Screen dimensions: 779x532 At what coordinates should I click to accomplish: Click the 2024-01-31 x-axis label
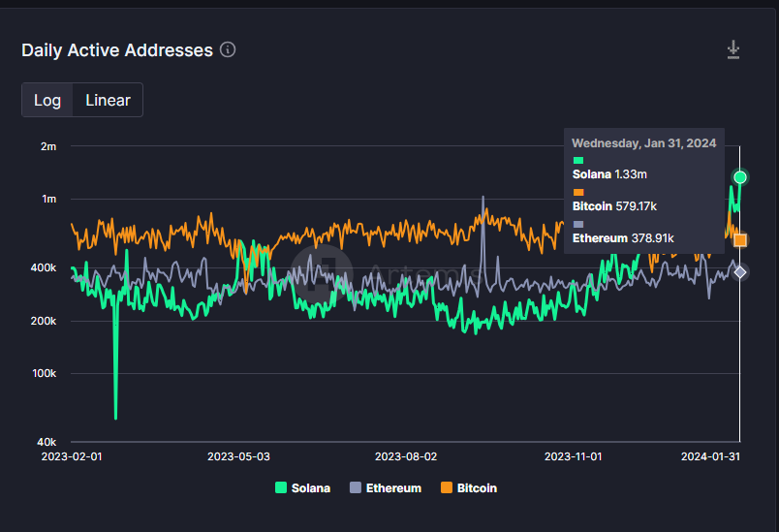710,456
